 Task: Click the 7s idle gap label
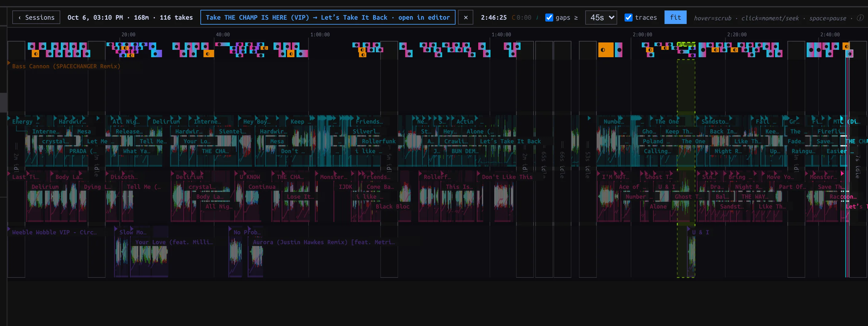click(x=858, y=167)
